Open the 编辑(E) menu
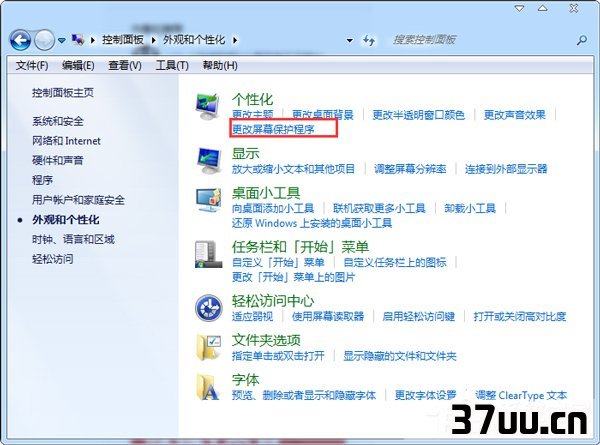This screenshot has width=600, height=445. click(78, 65)
